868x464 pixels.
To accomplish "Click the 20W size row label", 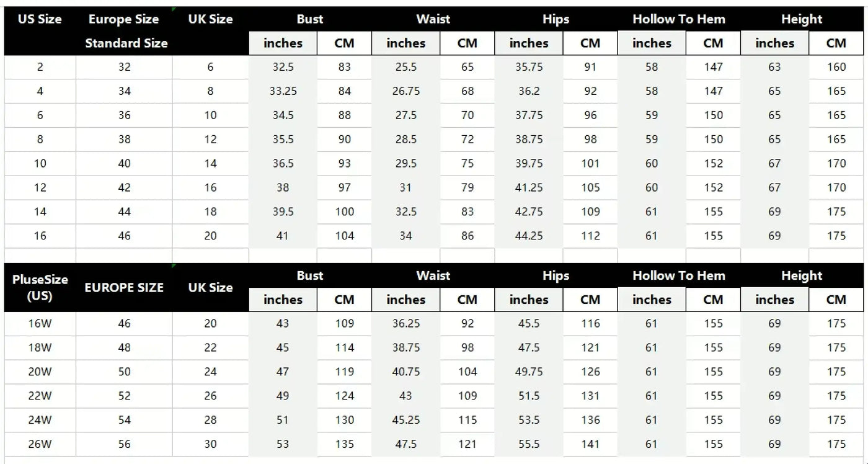I will [x=40, y=372].
